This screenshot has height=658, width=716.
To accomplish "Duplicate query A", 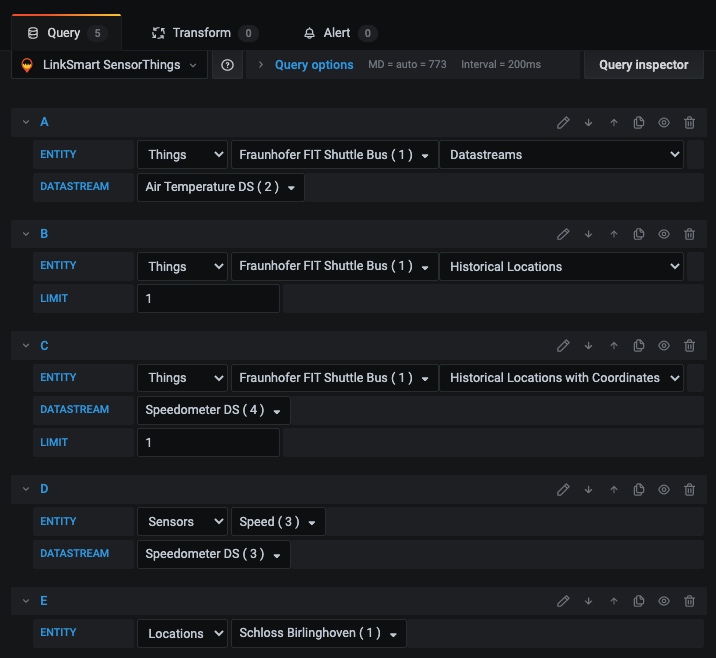I will point(639,122).
